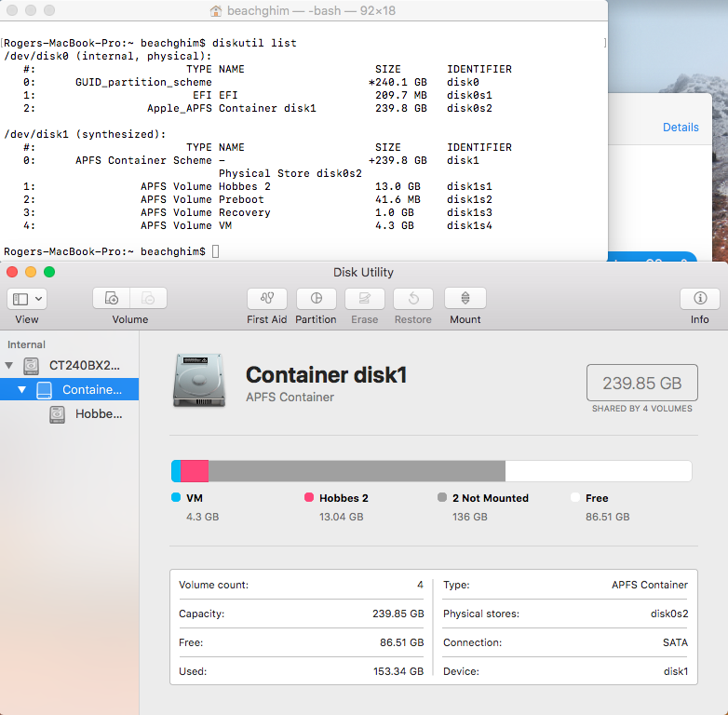
Task: Select the CT240BX2 physical disk
Action: 70,365
